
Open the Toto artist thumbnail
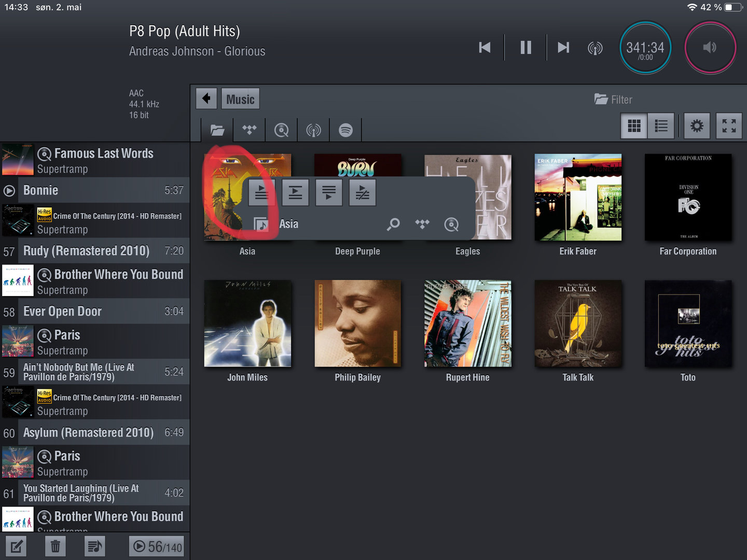click(688, 324)
